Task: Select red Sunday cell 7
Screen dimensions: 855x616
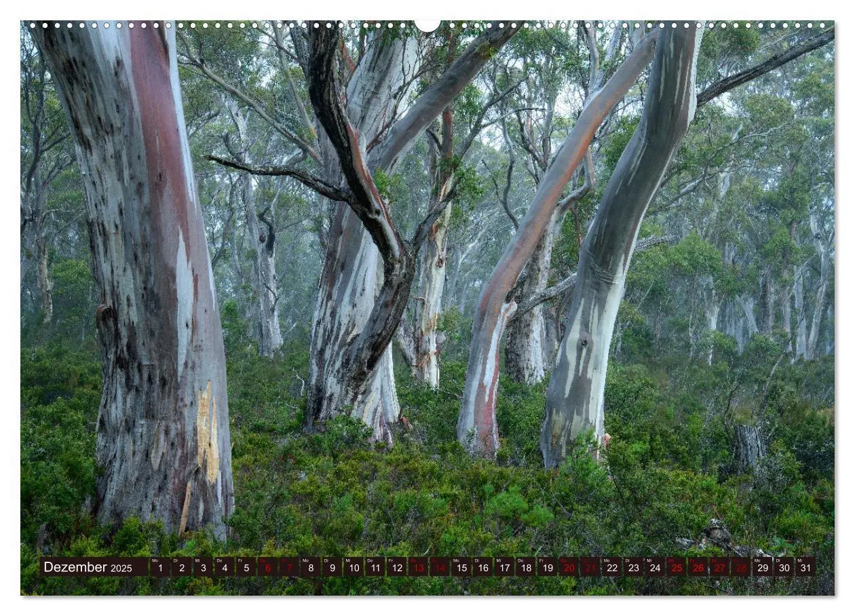Action: tap(289, 567)
